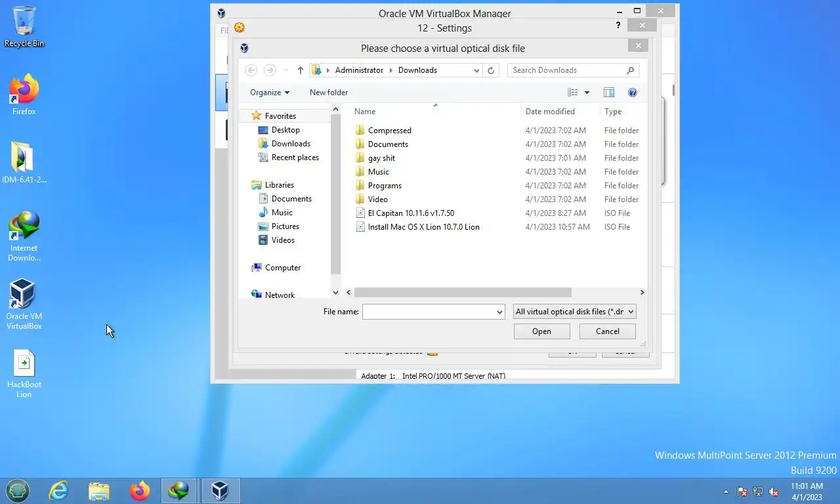
Task: Sort by the Name column header
Action: (x=365, y=112)
